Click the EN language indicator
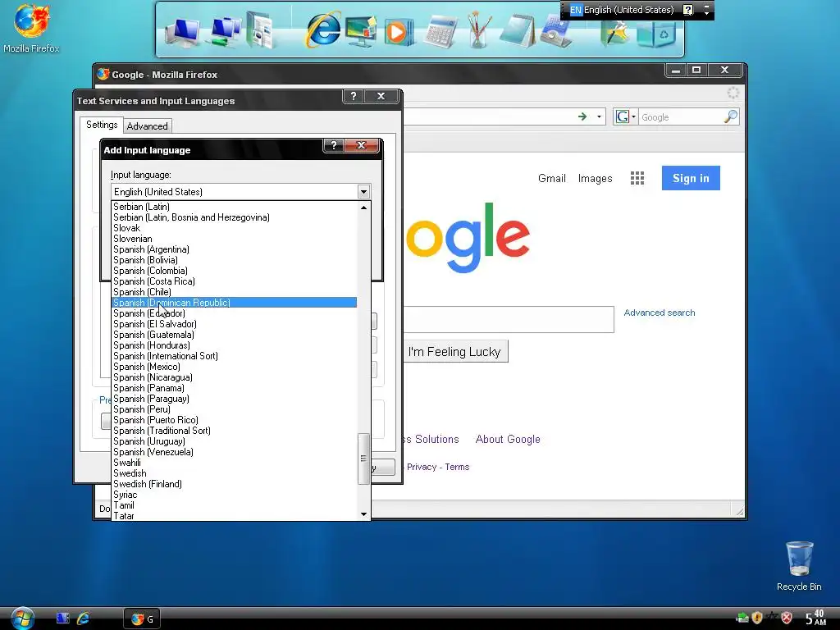Viewport: 840px width, 630px height. click(x=575, y=10)
